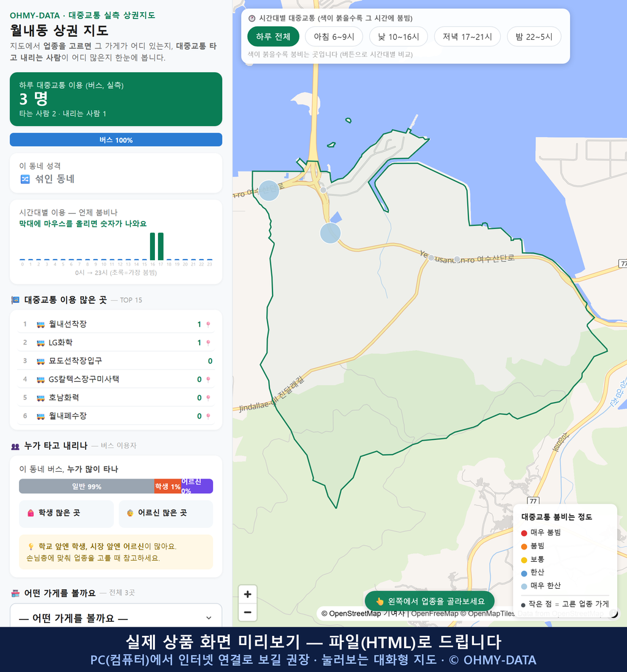Select GS칼텍스장구미사택 row in stop list
Image resolution: width=627 pixels, height=672 pixels.
coord(116,379)
